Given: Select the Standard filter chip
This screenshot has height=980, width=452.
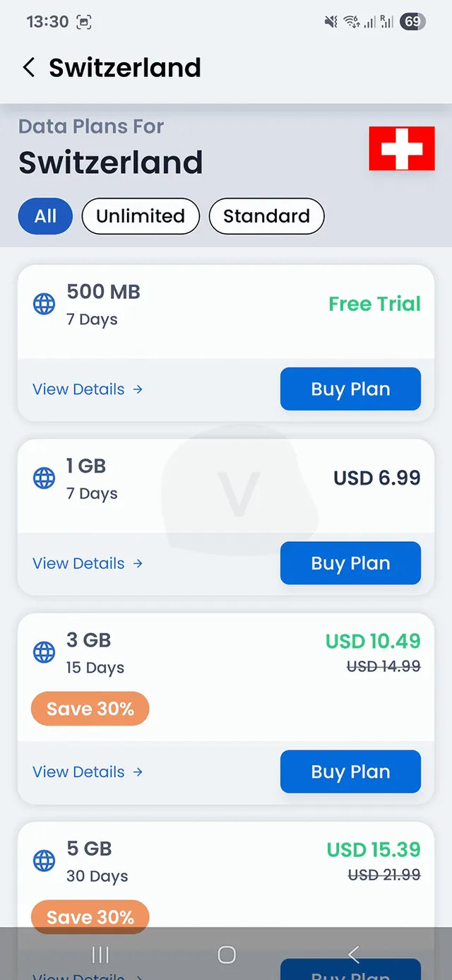Looking at the screenshot, I should pyautogui.click(x=266, y=216).
